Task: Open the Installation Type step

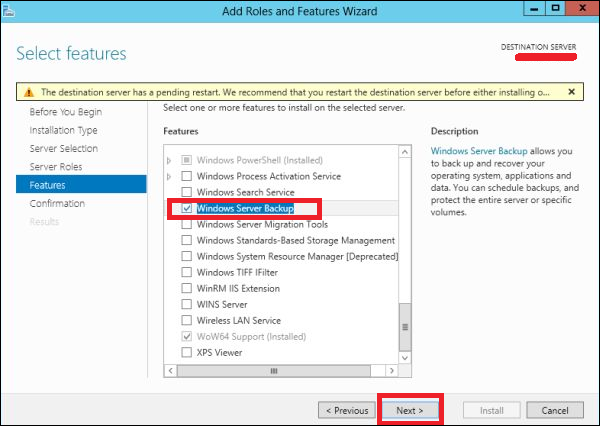Action: [64, 130]
